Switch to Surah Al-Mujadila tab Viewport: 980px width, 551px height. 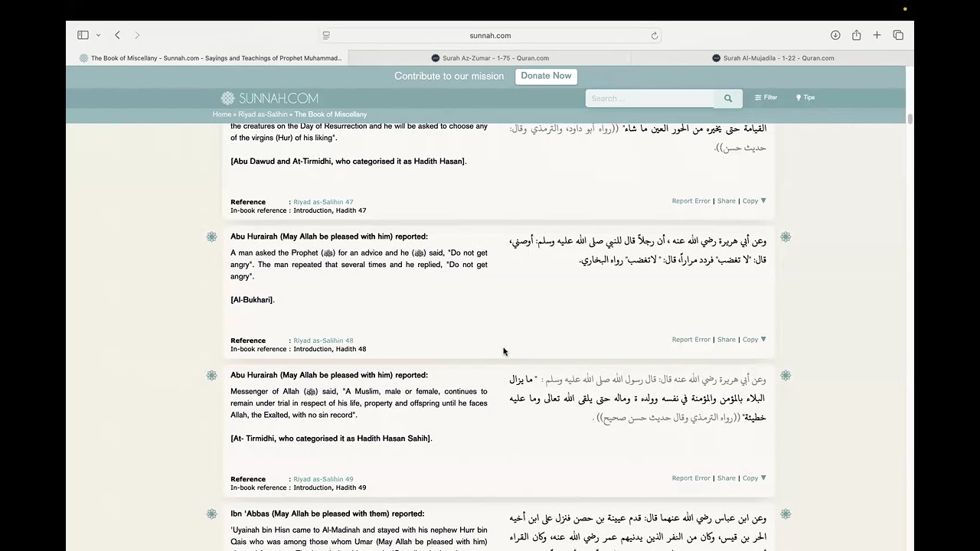point(773,58)
